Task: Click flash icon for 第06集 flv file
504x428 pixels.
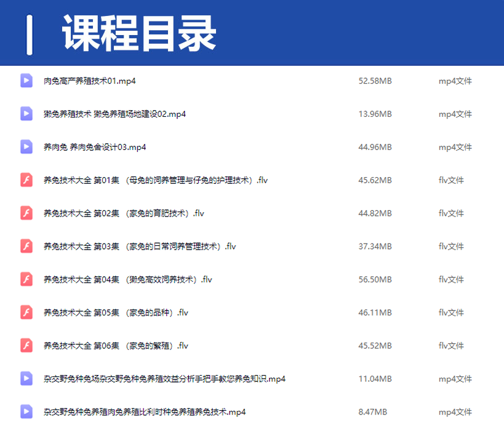Action: pos(26,345)
